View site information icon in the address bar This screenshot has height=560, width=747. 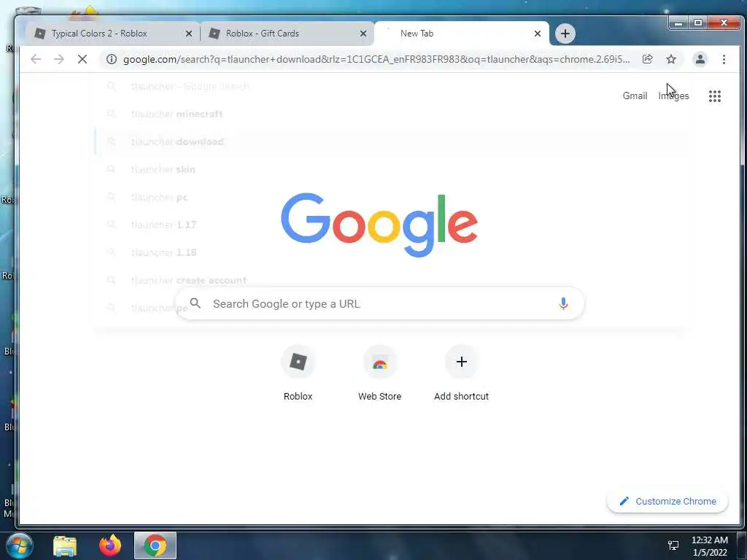[x=112, y=59]
